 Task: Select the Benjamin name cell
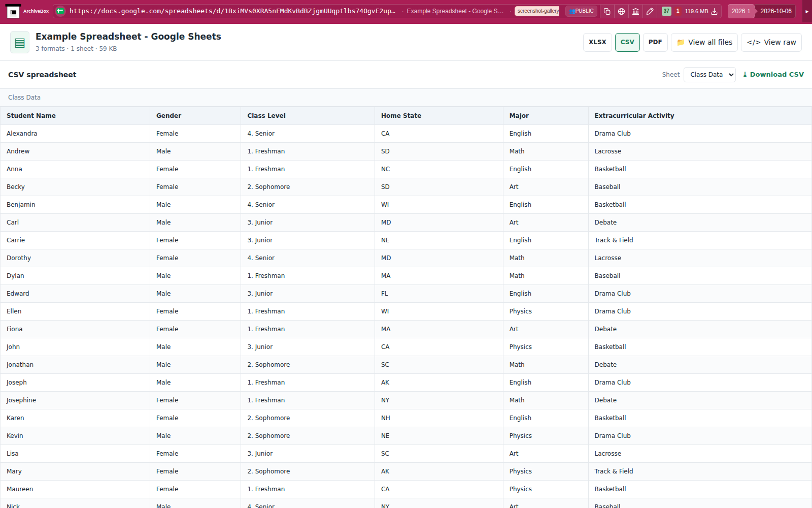(x=75, y=205)
